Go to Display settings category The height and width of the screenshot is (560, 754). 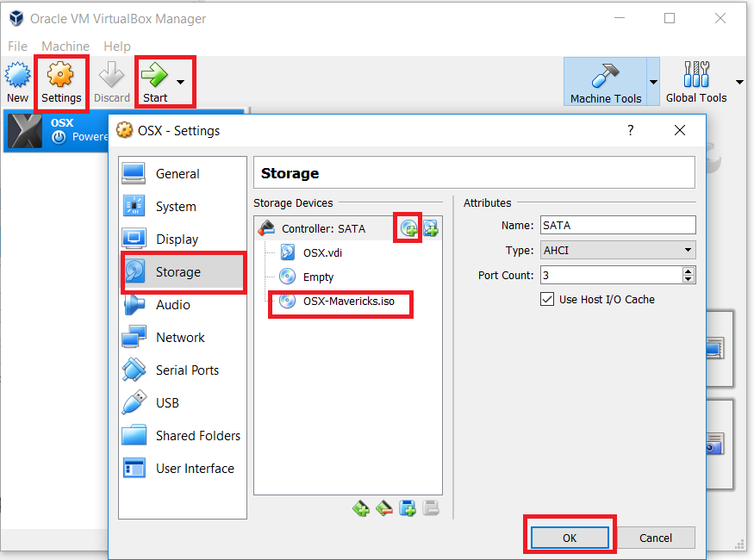pos(183,239)
